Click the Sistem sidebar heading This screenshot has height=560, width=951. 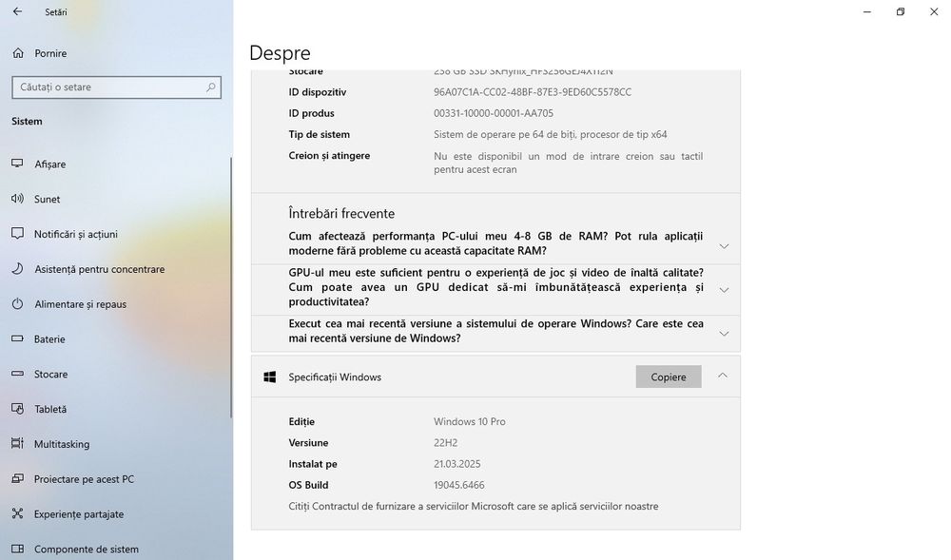click(28, 121)
